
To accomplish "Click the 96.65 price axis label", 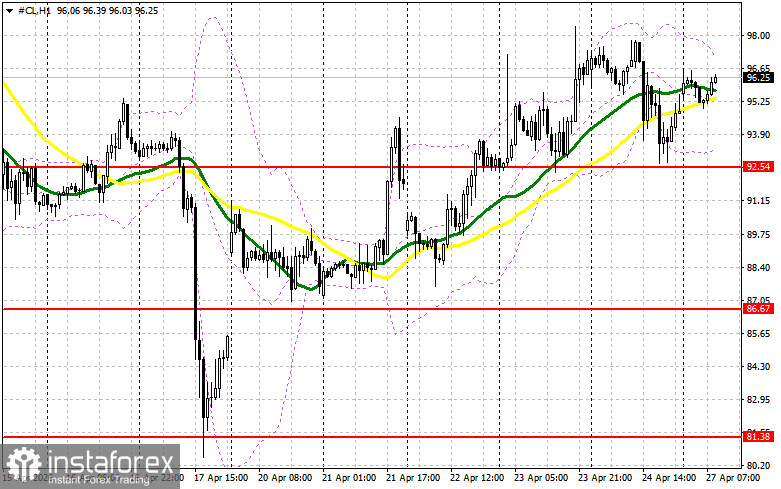I will [x=758, y=69].
